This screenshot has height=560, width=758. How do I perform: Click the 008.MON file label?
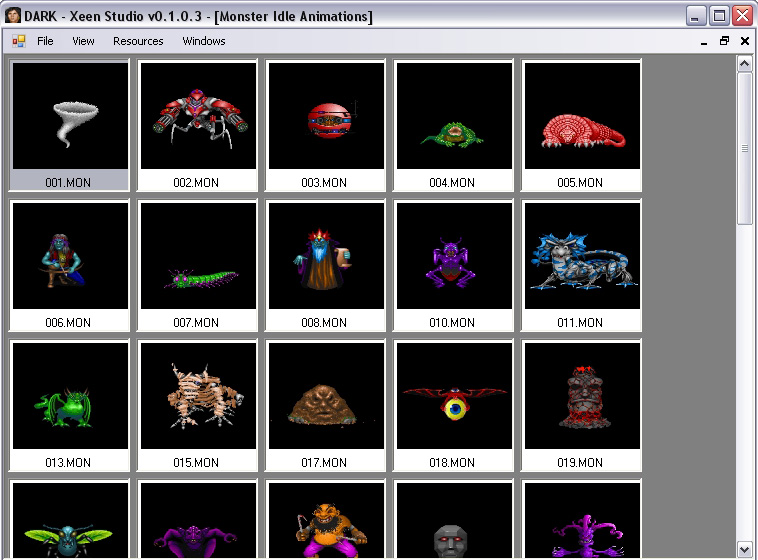pyautogui.click(x=324, y=323)
